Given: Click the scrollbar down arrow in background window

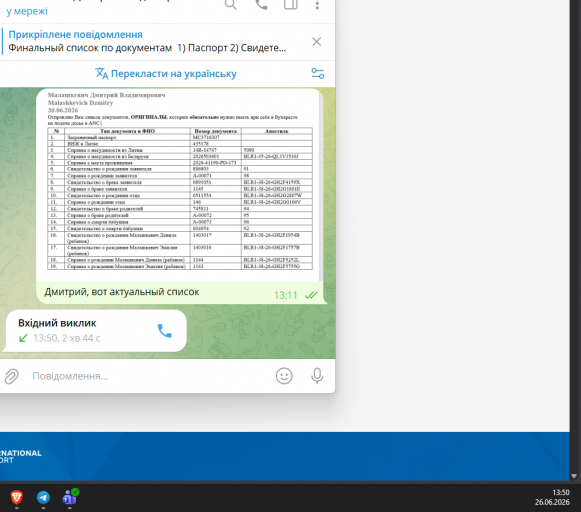Looking at the screenshot, I should (x=574, y=476).
